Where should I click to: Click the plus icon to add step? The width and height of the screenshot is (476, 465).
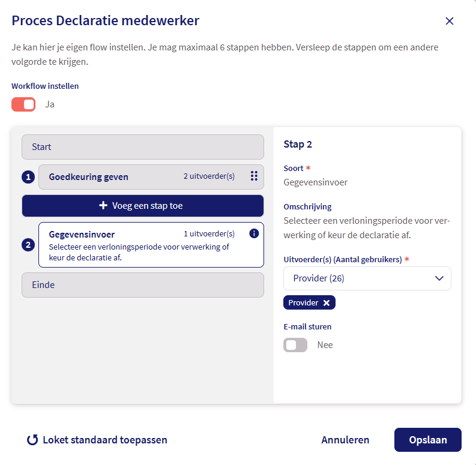(103, 206)
